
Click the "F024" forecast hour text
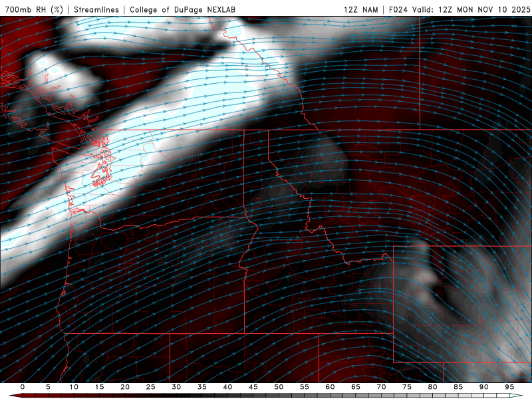coord(398,9)
